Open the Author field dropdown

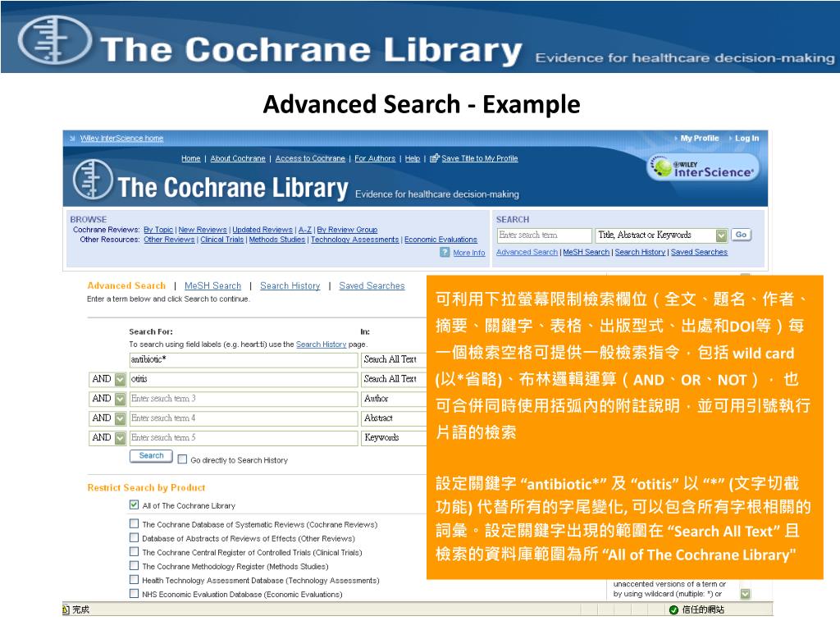pyautogui.click(x=394, y=399)
